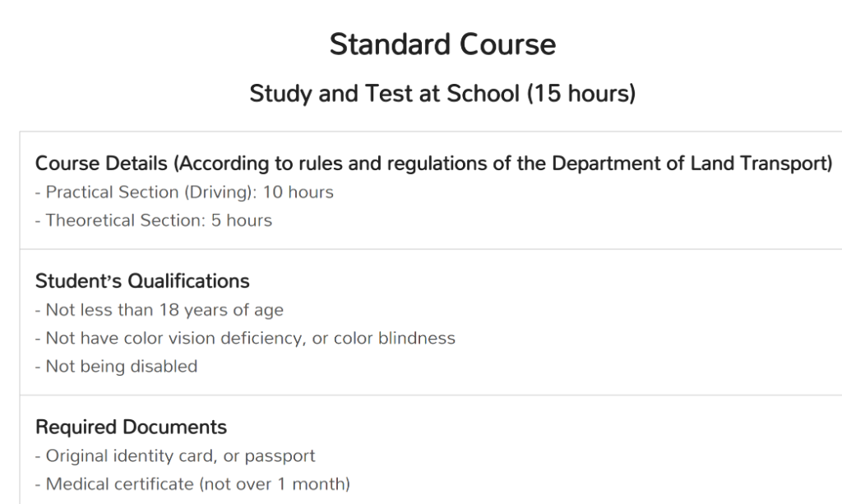Click the Original identity card, or passport line
Screen dimensions: 842x504
point(175,456)
